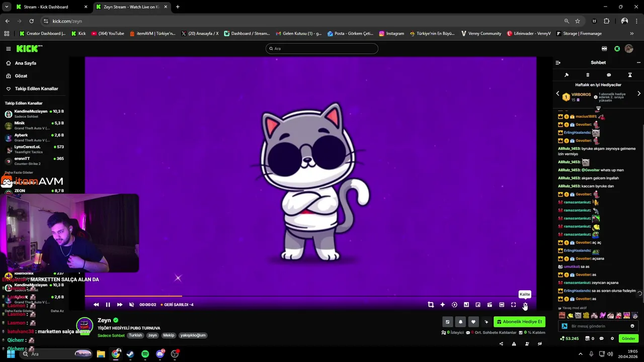
Task: Click the moderator hammer icon in chat
Action: 567,75
